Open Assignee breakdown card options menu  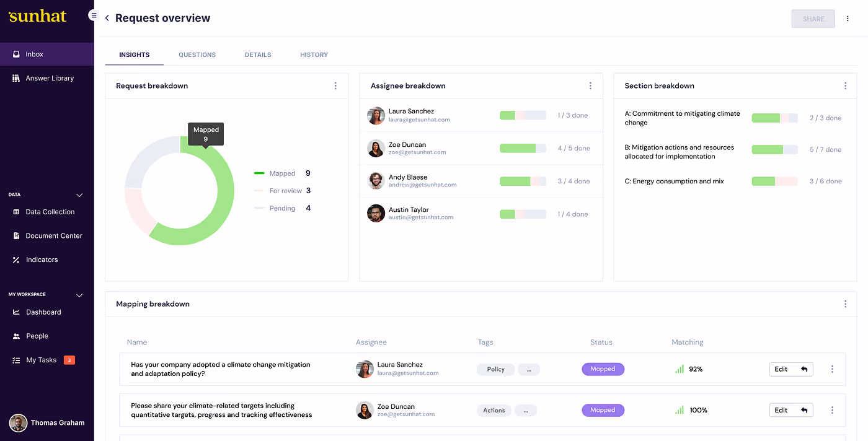[x=590, y=86]
